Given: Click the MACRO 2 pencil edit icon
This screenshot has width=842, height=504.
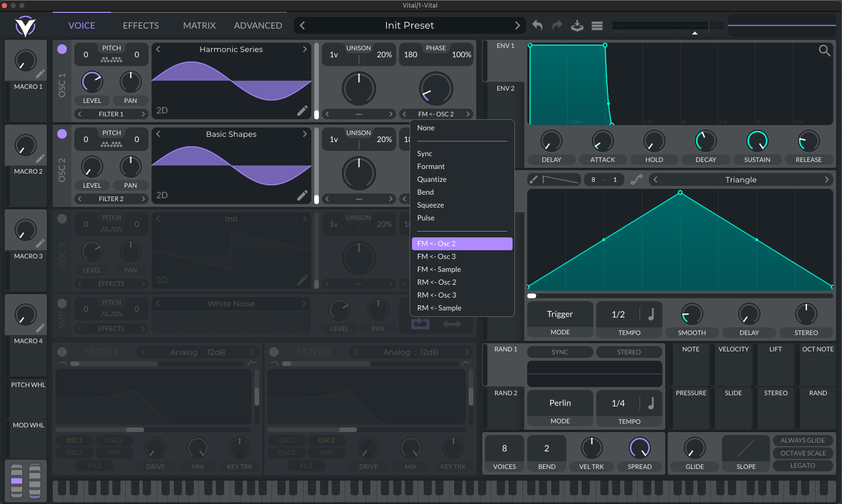Looking at the screenshot, I should coord(40,158).
